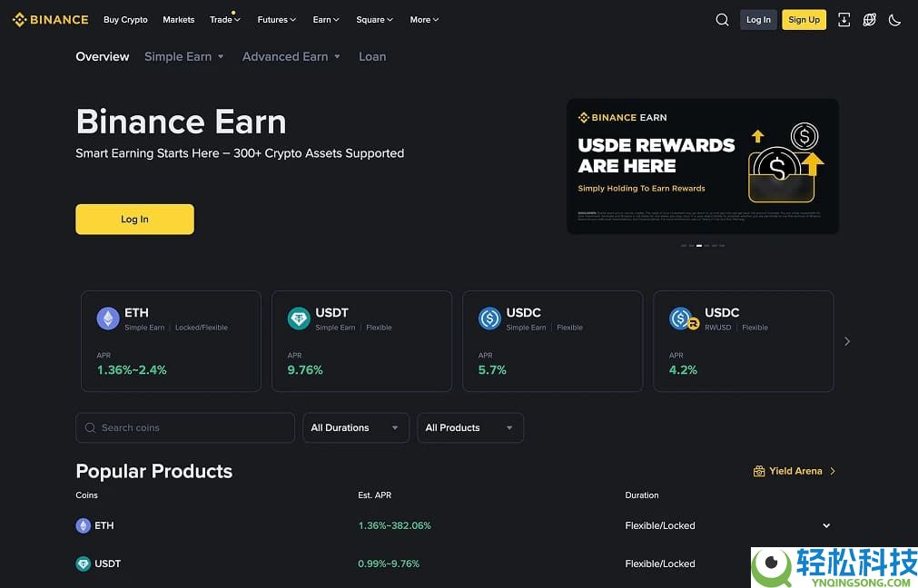Click the Search coins input field
The height and width of the screenshot is (588, 918).
click(185, 427)
